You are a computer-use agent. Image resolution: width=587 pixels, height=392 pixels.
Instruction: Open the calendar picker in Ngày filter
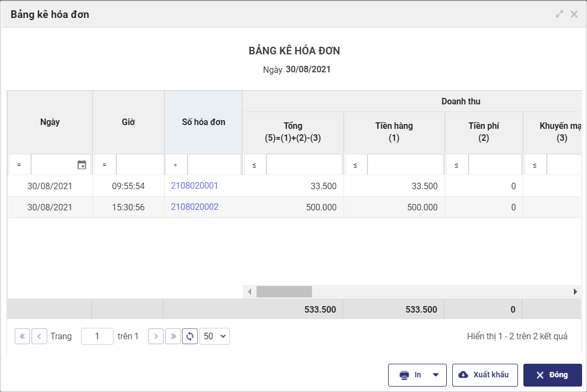(82, 165)
